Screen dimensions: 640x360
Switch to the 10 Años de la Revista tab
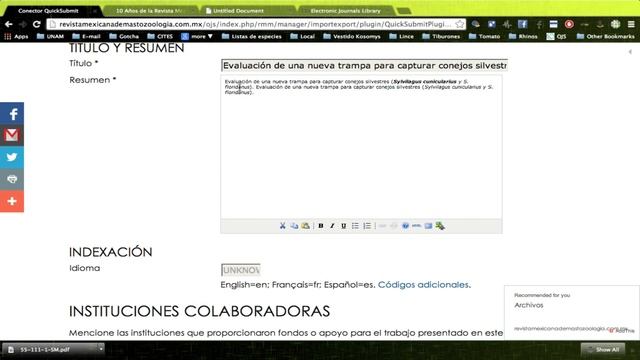tap(149, 11)
